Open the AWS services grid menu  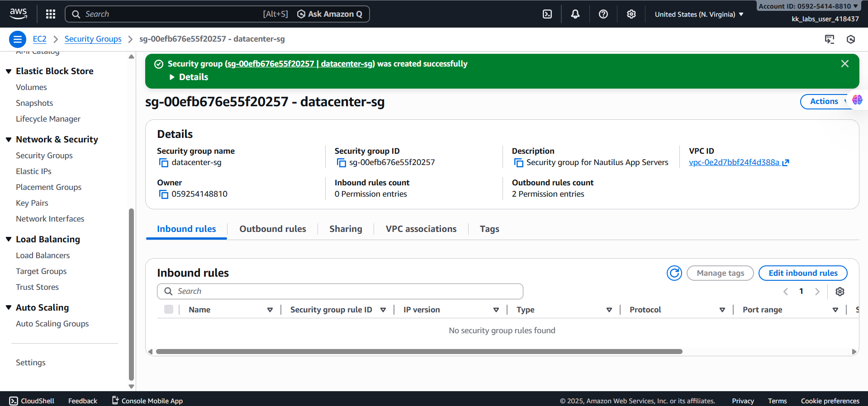coord(51,14)
